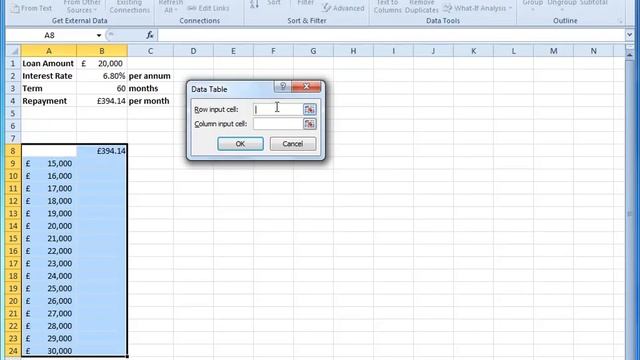Click the Repayment label cell

[49, 101]
